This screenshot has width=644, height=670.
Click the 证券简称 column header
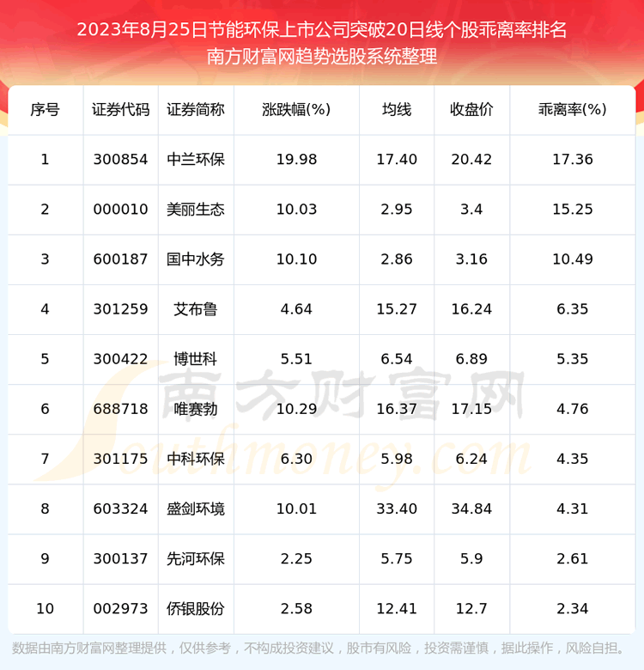pos(196,109)
